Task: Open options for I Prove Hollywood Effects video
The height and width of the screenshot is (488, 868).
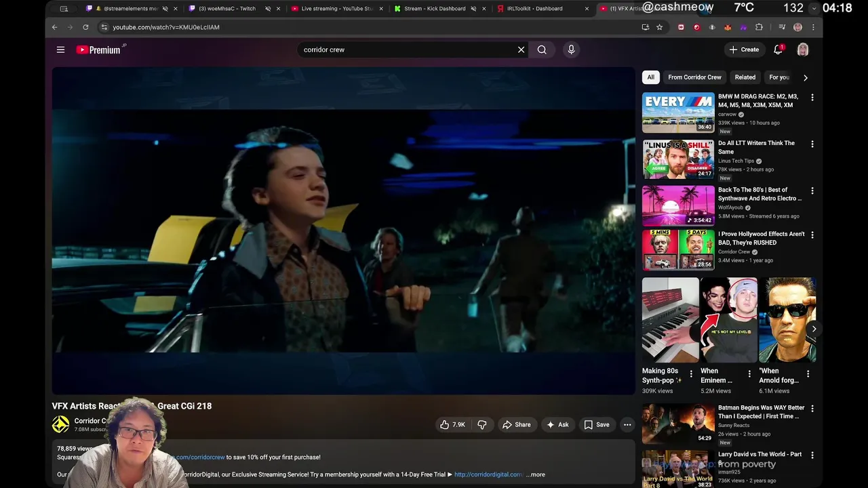Action: click(812, 235)
